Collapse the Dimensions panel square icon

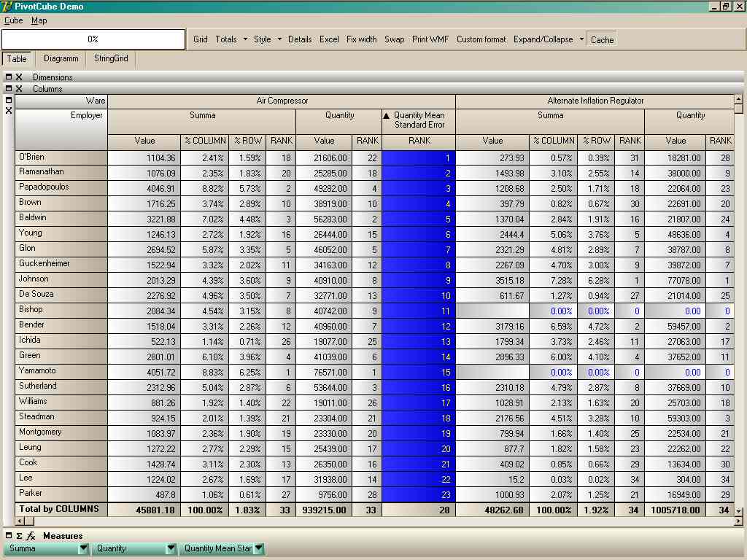[x=9, y=77]
